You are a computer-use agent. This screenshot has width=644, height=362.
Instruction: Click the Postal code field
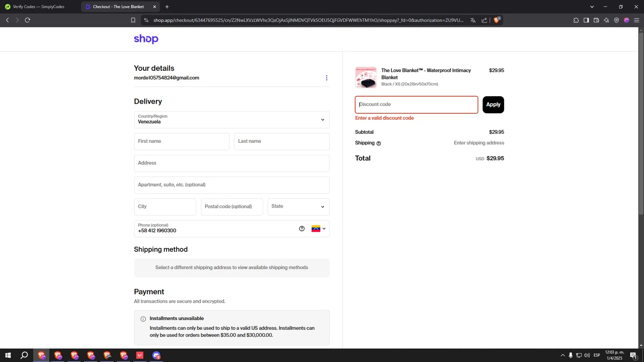pyautogui.click(x=231, y=207)
